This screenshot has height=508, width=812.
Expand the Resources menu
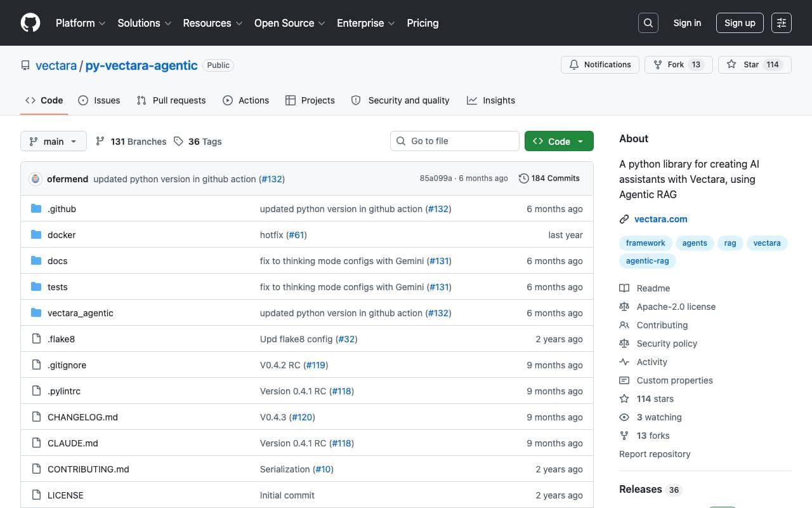[213, 23]
